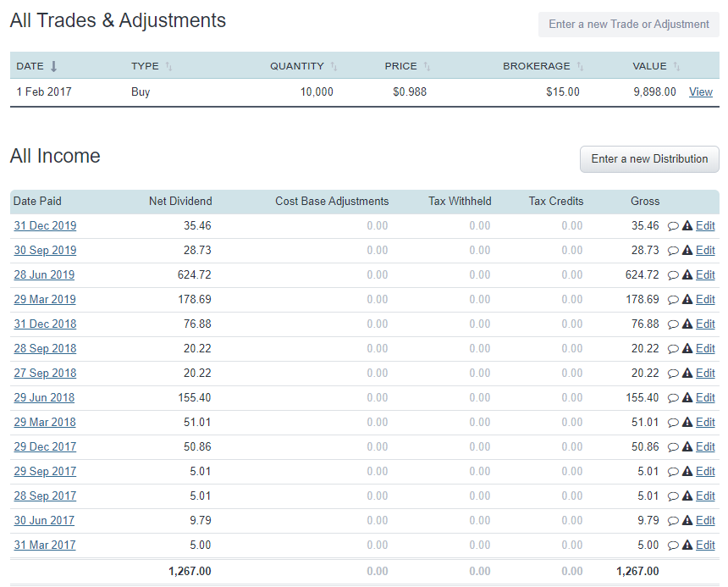Click the sort icon beside QUANTITY header
728x587 pixels.
pos(332,65)
